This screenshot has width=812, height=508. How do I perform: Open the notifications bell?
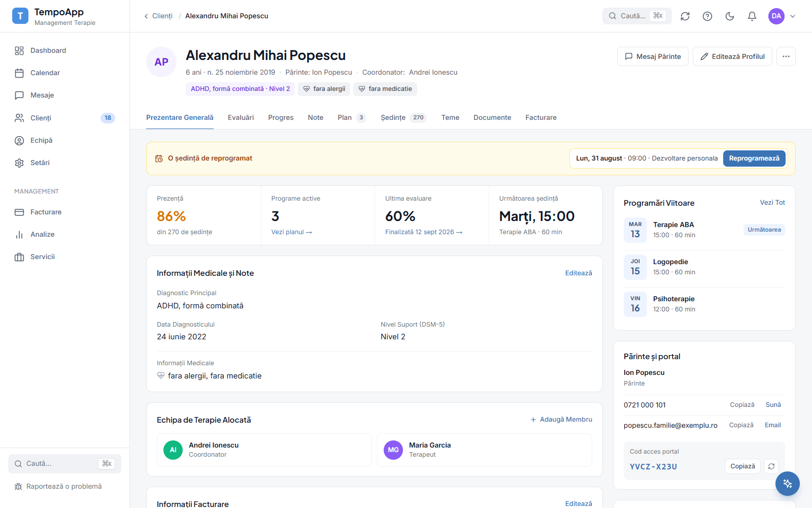[752, 16]
